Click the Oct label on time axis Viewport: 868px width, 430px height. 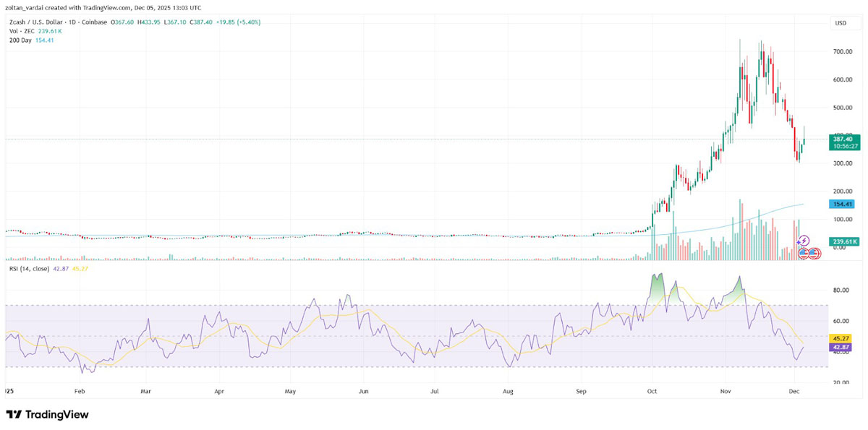coord(653,391)
